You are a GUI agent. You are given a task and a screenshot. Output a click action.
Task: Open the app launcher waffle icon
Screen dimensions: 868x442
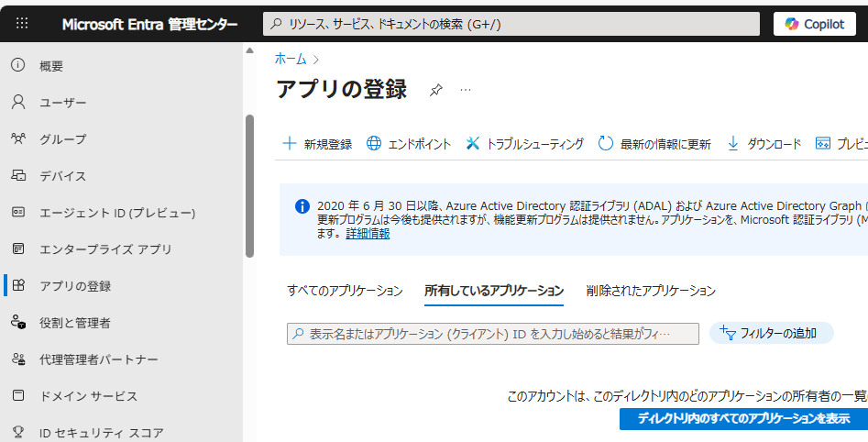[22, 23]
